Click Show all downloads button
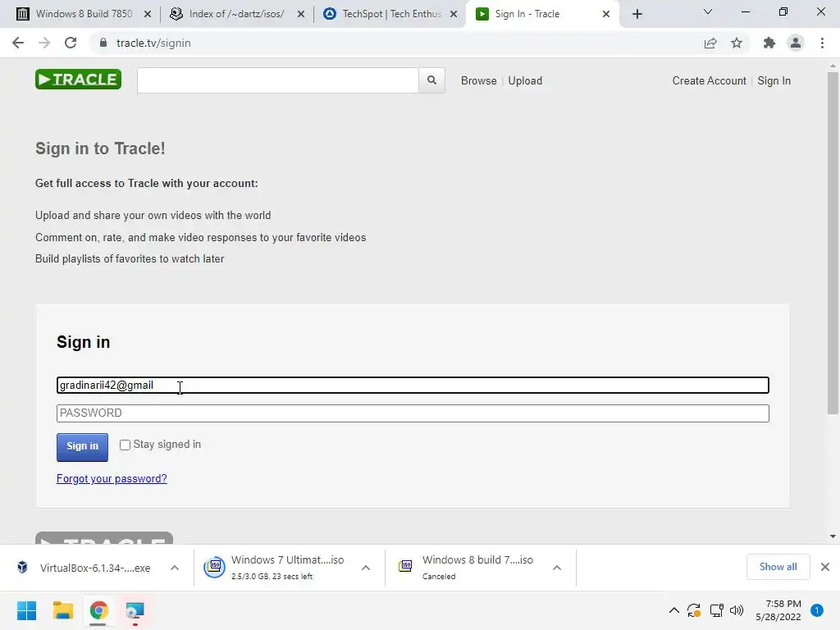This screenshot has height=630, width=840. point(778,567)
